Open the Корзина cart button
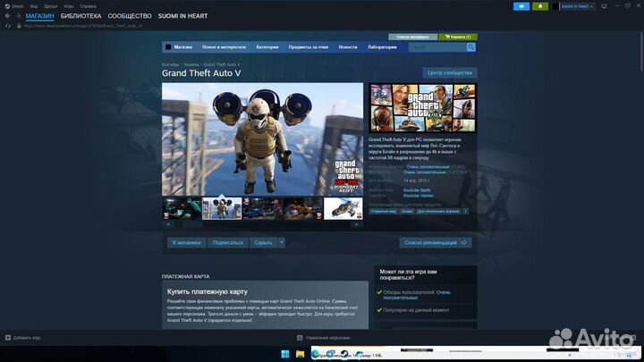The width and height of the screenshot is (644, 362). click(458, 37)
